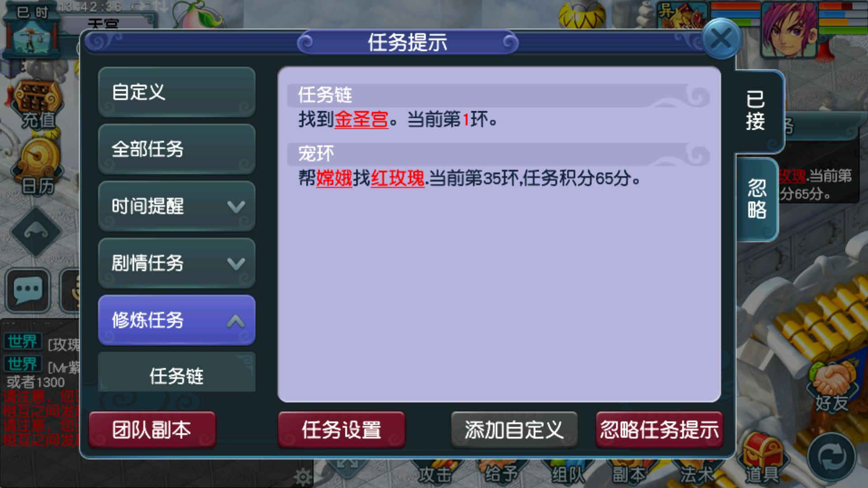868x488 pixels.
Task: Tap the circular refresh arrows icon
Action: point(831,457)
